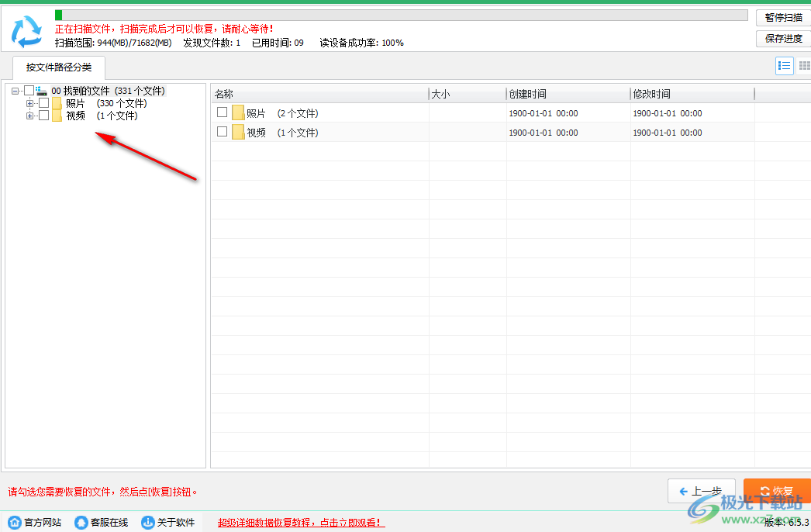
Task: Click the scan progress bar
Action: [x=402, y=15]
